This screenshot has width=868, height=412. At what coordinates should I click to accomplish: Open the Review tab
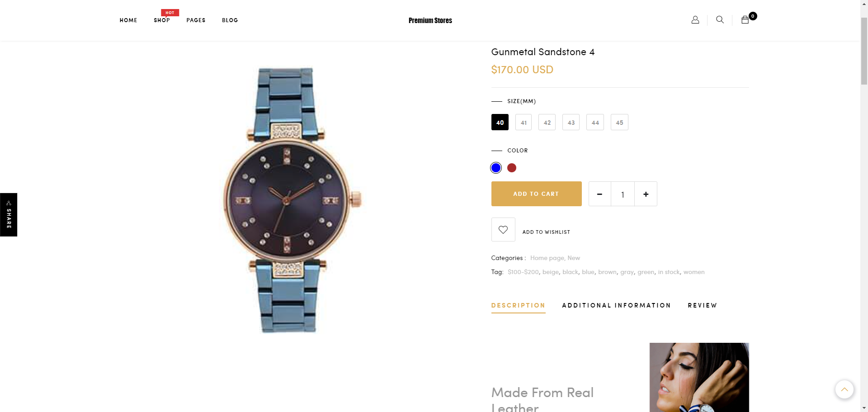[x=703, y=306]
